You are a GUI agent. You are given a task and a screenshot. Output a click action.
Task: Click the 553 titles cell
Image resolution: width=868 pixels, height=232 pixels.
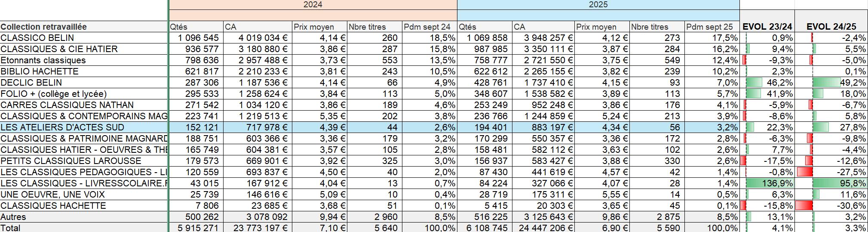tap(374, 60)
